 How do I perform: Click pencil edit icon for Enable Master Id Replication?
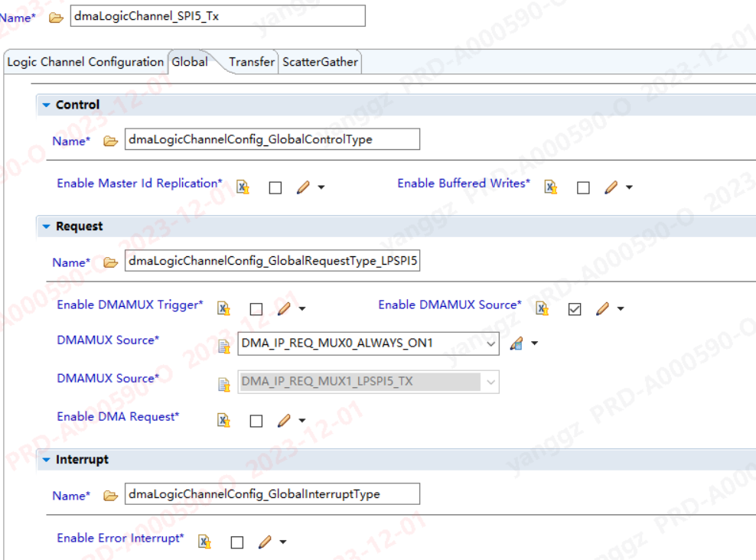303,187
